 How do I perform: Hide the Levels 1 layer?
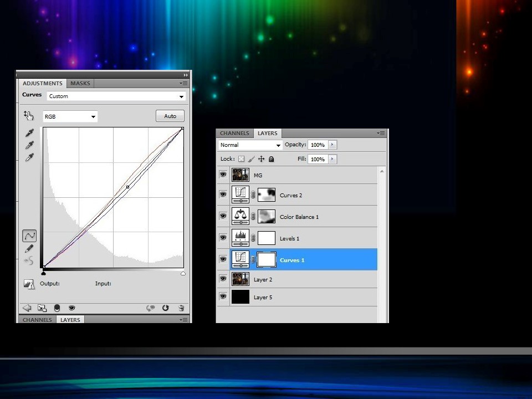223,238
